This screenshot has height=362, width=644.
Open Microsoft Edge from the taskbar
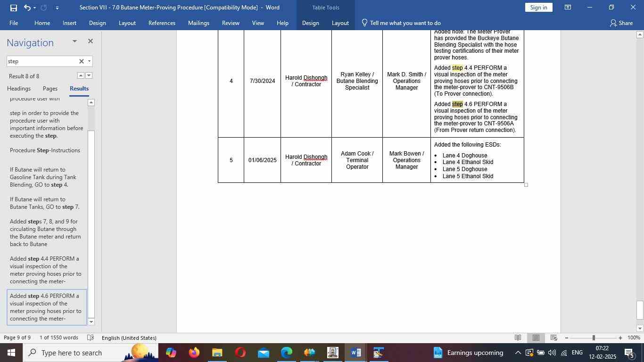click(x=286, y=353)
